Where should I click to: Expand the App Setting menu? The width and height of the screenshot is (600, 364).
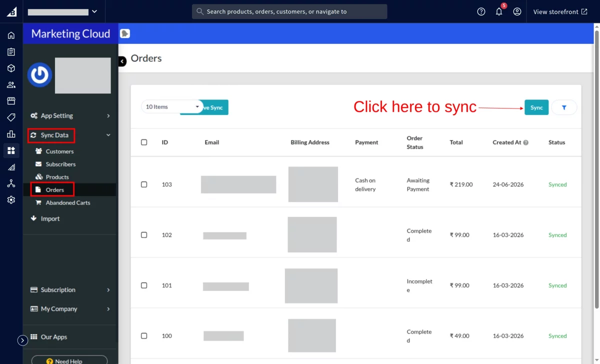click(70, 116)
